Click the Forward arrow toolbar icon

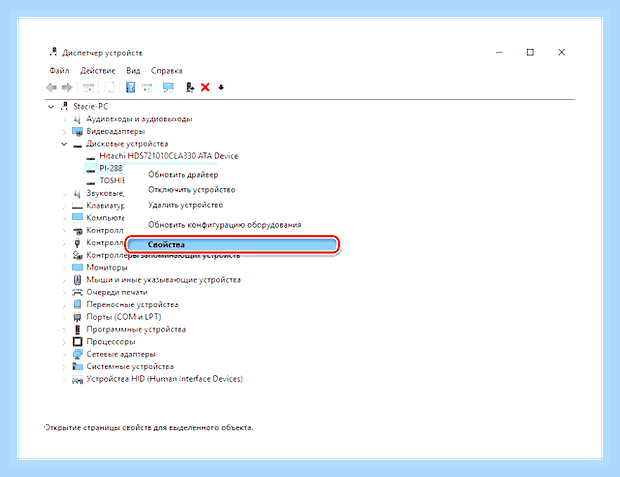click(67, 87)
